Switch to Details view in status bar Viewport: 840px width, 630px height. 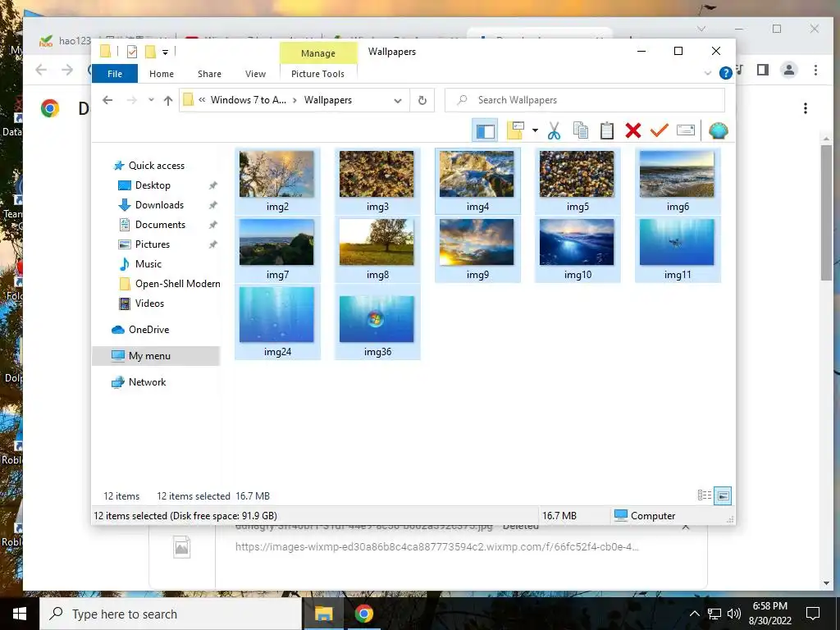(x=705, y=495)
